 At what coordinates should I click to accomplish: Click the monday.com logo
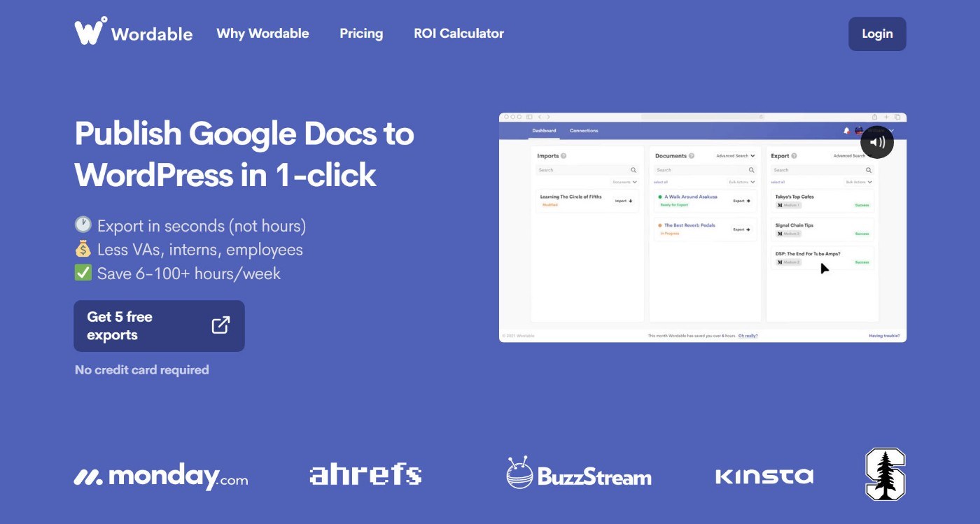pyautogui.click(x=161, y=476)
